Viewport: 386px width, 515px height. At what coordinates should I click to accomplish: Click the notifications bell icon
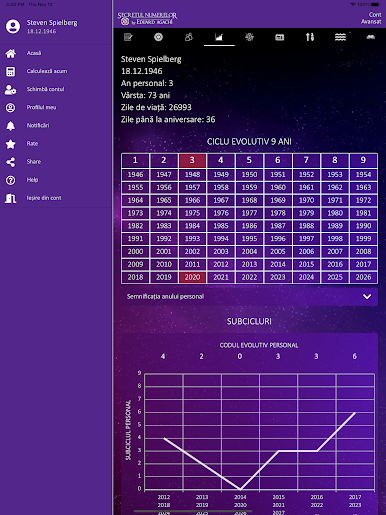[11, 126]
